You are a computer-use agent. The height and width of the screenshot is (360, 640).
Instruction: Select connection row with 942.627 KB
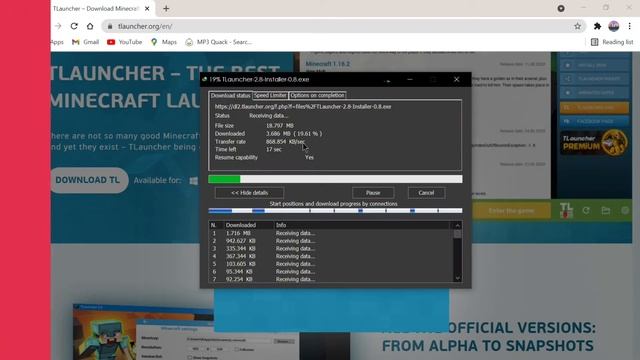pyautogui.click(x=331, y=241)
